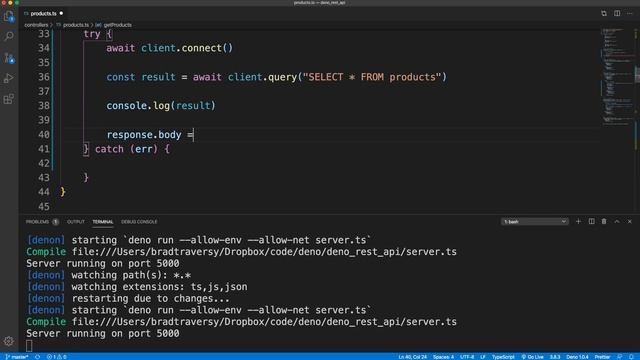Open the editor More Actions menu
The image size is (640, 360).
pos(630,13)
